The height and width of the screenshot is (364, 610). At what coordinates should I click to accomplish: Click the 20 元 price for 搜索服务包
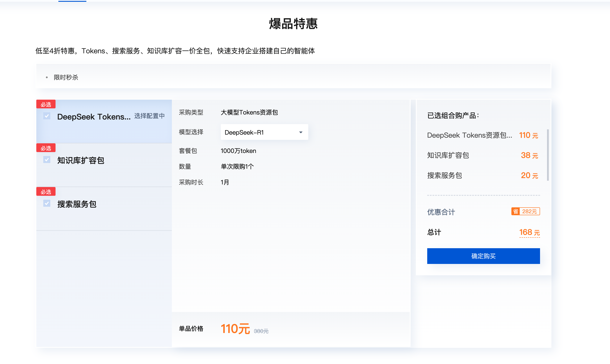(x=529, y=175)
